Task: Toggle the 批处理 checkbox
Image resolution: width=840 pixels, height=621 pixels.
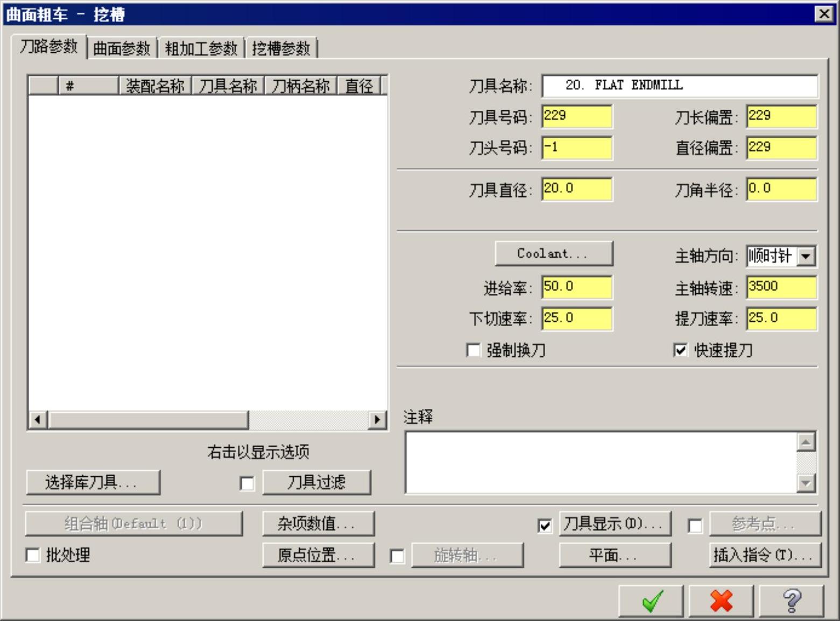Action: 33,554
